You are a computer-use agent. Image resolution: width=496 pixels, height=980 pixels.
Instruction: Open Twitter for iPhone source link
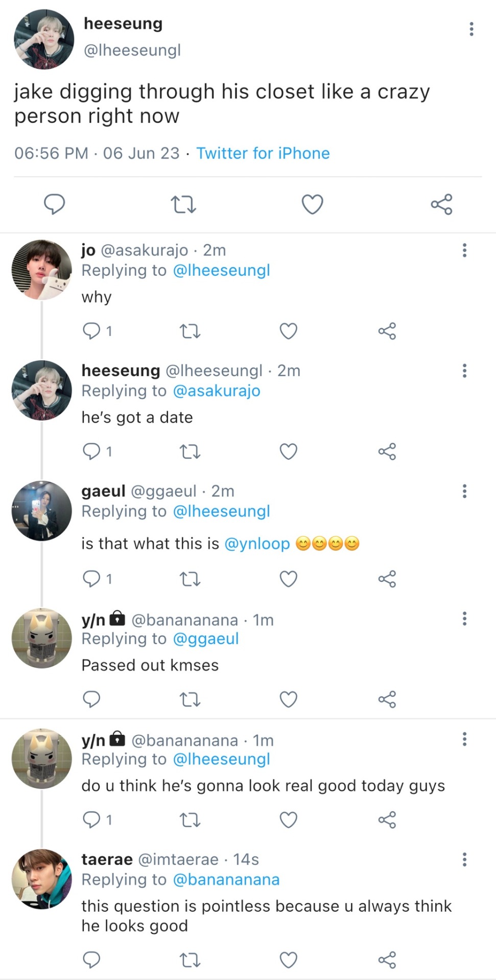click(x=263, y=153)
